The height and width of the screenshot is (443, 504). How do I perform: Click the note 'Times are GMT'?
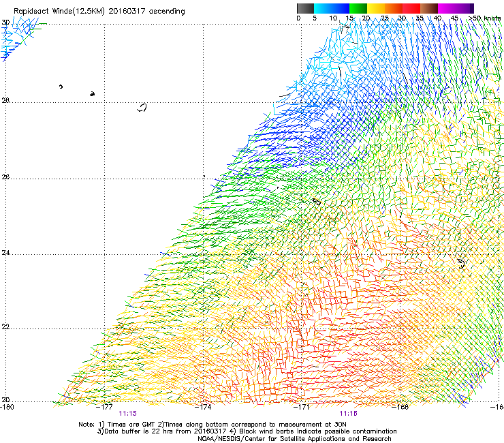(131, 425)
